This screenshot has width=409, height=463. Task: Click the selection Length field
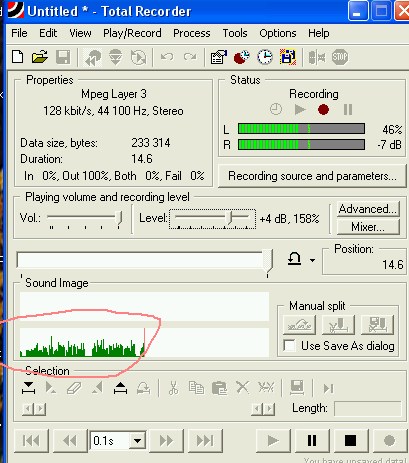pos(368,408)
